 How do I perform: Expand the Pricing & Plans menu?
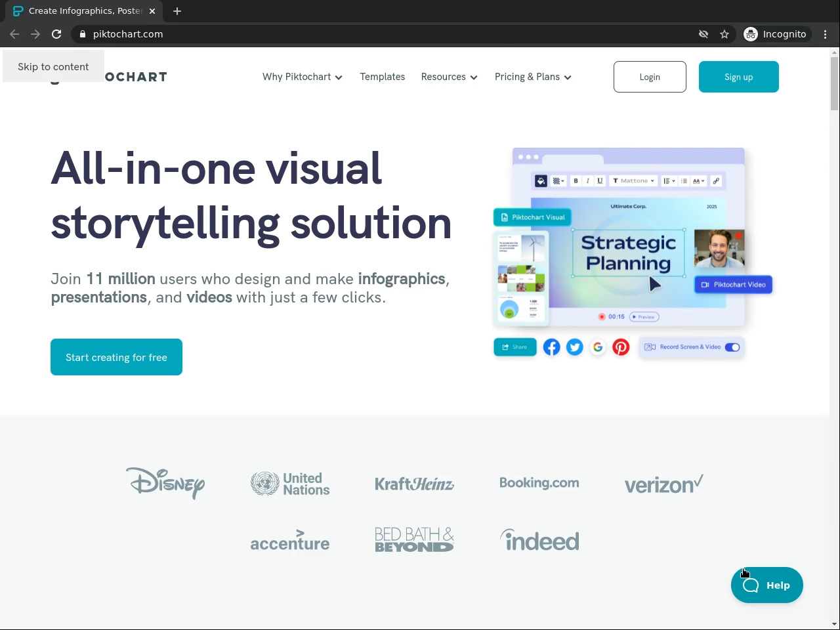533,77
